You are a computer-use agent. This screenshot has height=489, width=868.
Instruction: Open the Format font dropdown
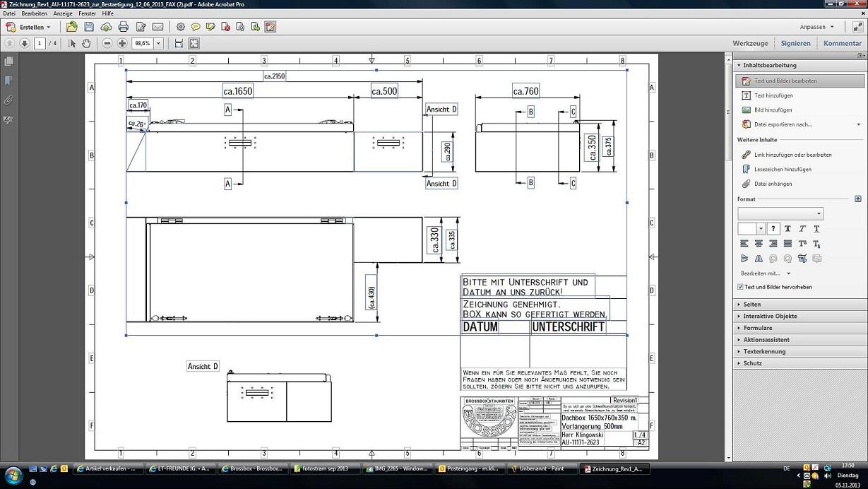click(780, 213)
